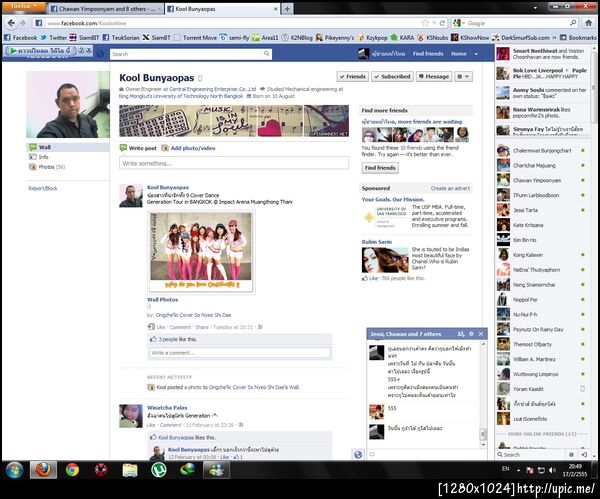Open the gear dropdown next to Message

[x=463, y=77]
